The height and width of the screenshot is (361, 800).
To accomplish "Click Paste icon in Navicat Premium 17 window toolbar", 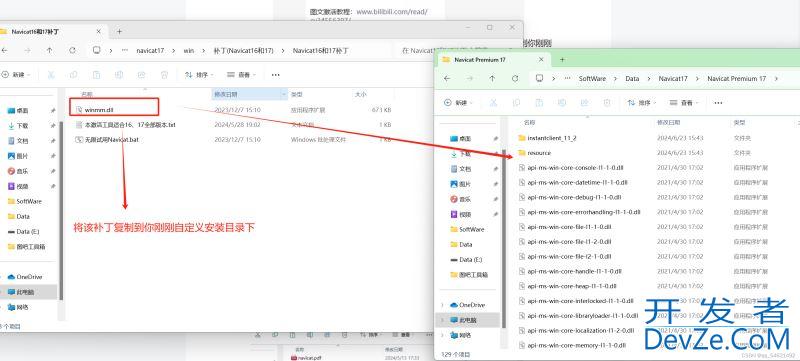I will 539,102.
